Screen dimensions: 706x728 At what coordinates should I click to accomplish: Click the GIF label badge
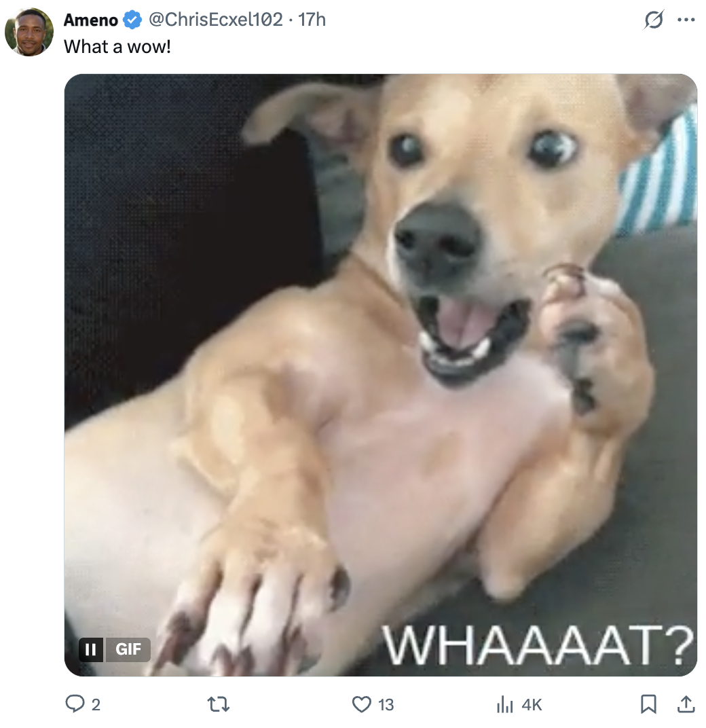coord(128,649)
